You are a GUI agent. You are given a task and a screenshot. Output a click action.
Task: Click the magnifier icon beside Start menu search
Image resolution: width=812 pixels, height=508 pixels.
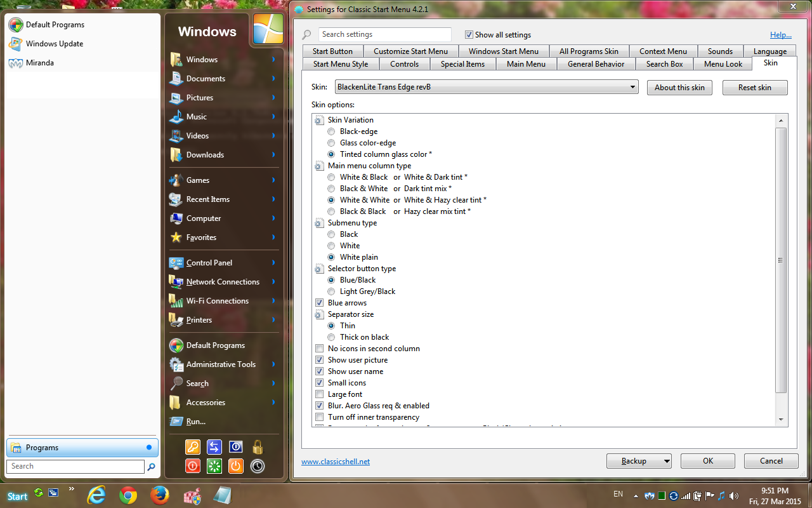[151, 467]
